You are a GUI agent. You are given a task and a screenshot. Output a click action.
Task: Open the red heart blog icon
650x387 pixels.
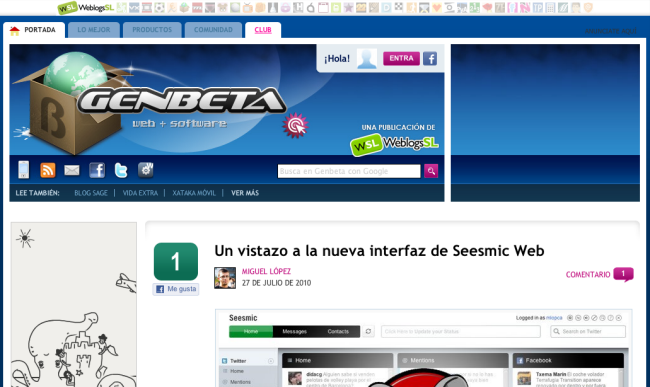click(x=437, y=7)
